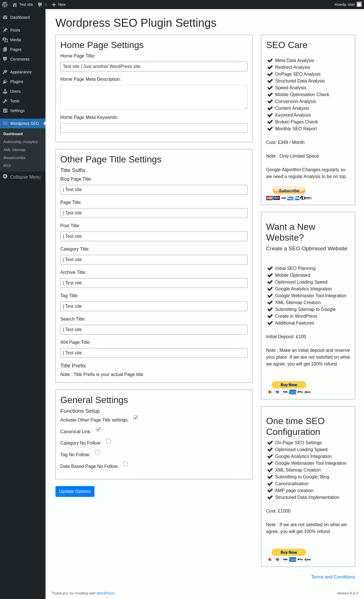Click the plus New icon in admin bar
This screenshot has width=364, height=599.
pos(54,5)
